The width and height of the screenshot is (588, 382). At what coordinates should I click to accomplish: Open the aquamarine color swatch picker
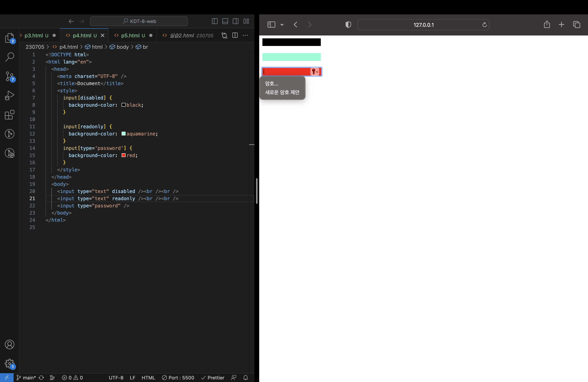point(124,133)
